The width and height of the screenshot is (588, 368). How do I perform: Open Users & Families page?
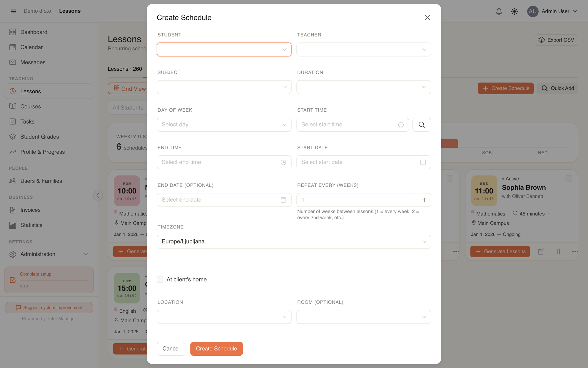pos(49,181)
